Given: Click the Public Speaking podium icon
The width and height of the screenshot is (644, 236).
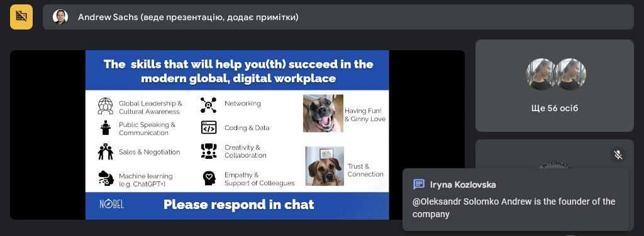Looking at the screenshot, I should 106,127.
